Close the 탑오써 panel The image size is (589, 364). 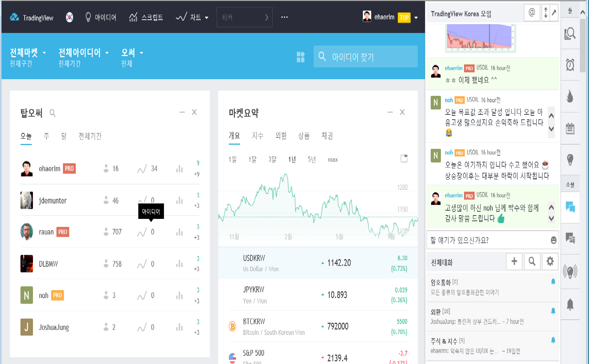[x=194, y=112]
